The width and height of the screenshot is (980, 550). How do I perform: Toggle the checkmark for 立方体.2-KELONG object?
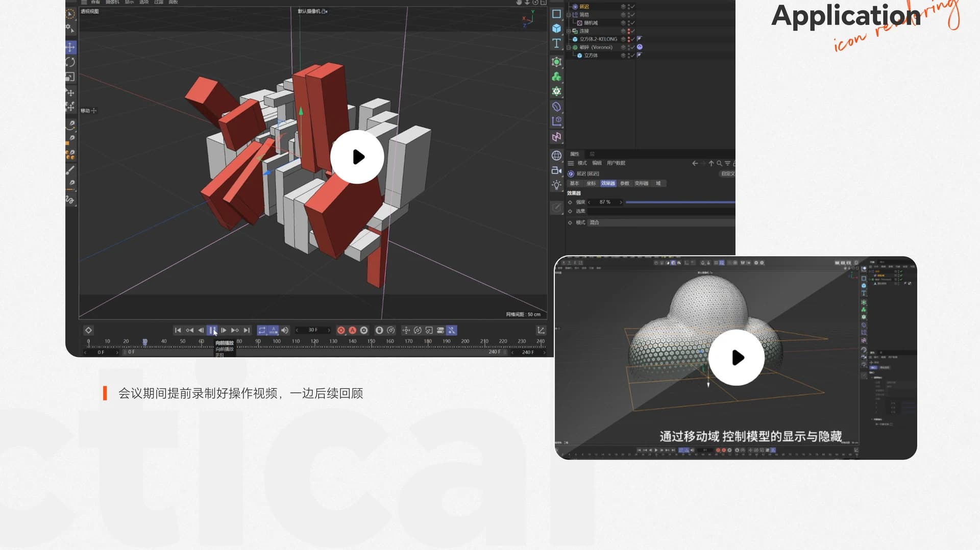633,39
